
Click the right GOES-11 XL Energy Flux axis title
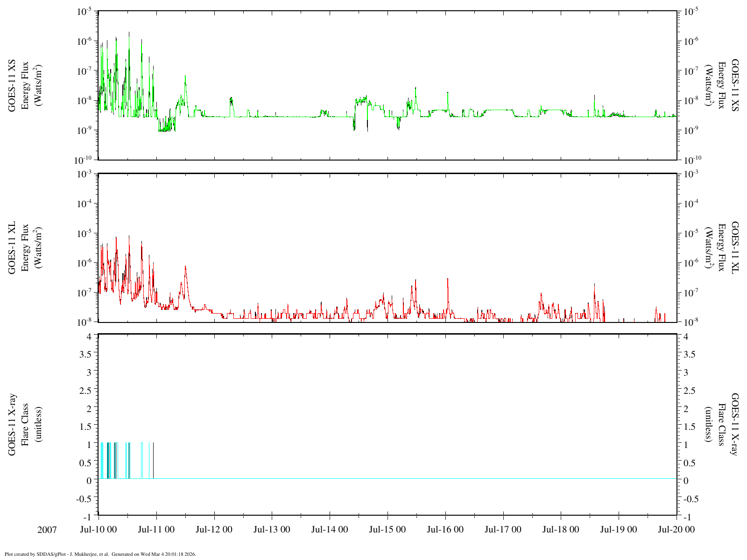point(722,247)
